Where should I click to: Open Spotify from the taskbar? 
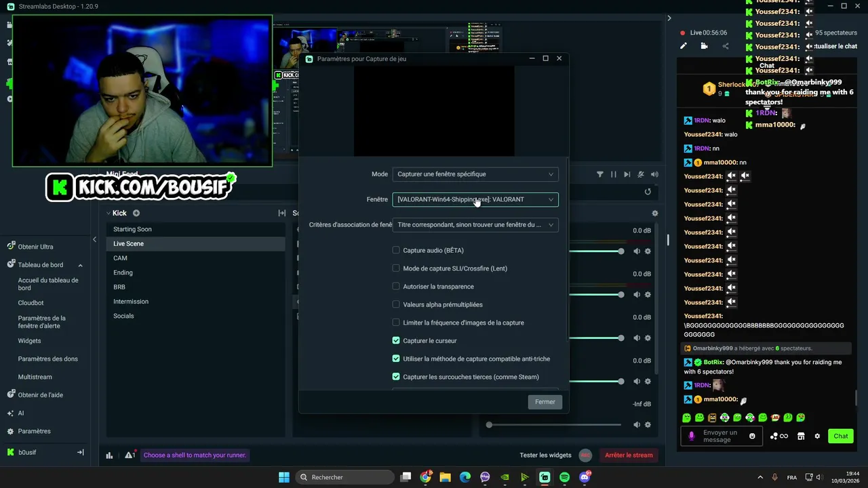[565, 477]
